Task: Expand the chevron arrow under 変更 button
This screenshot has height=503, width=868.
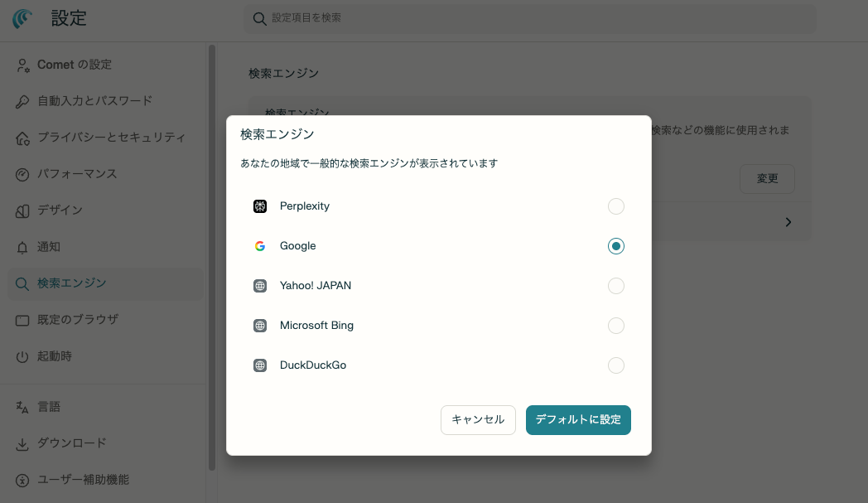Action: [788, 222]
